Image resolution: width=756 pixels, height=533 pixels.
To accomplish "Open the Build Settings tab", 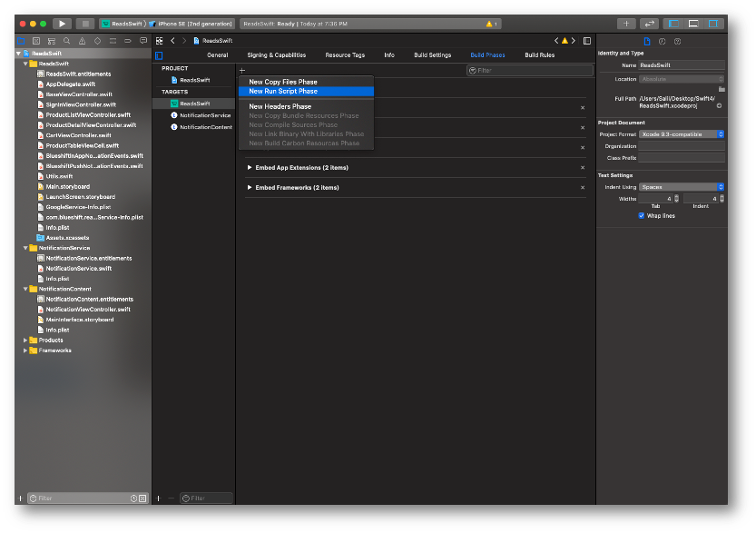I will pos(433,55).
